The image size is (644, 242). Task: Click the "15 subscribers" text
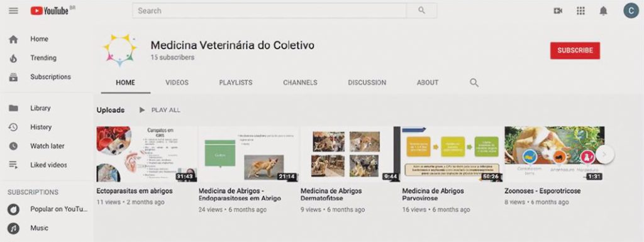pos(172,57)
